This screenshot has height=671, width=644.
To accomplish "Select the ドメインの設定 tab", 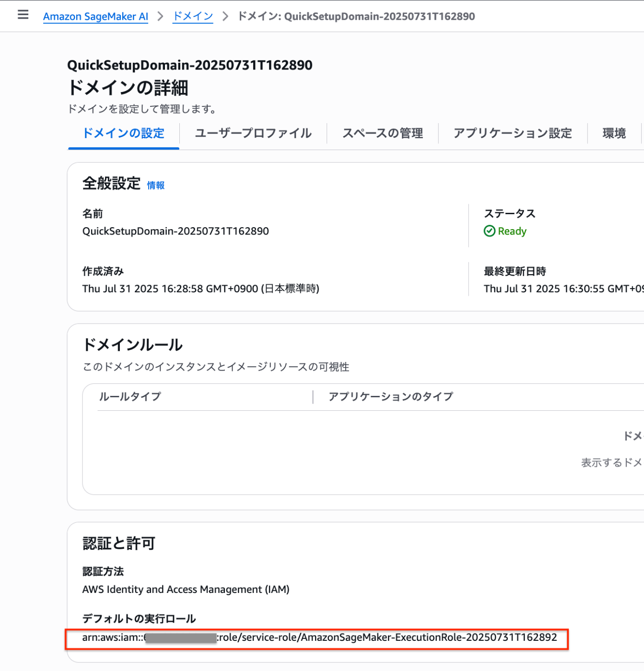I will tap(124, 133).
